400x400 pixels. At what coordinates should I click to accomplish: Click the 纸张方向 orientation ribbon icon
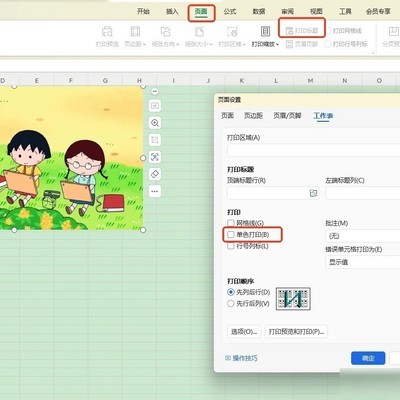click(165, 32)
